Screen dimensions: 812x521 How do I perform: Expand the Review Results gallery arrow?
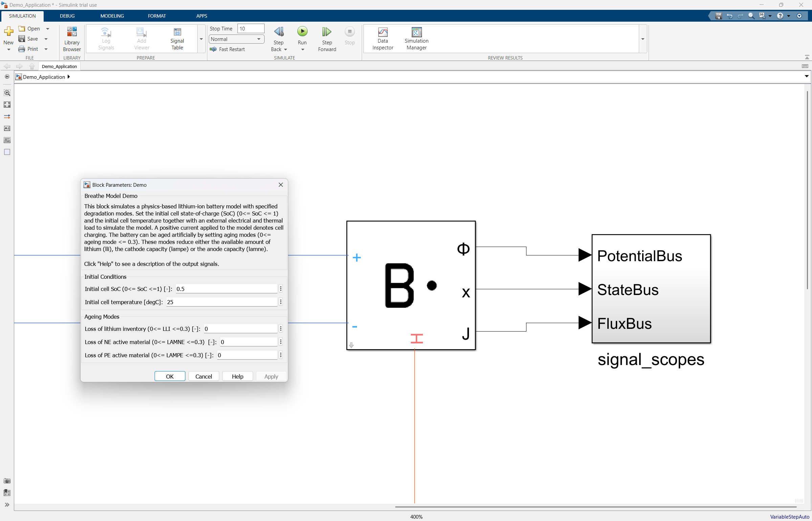pyautogui.click(x=642, y=39)
